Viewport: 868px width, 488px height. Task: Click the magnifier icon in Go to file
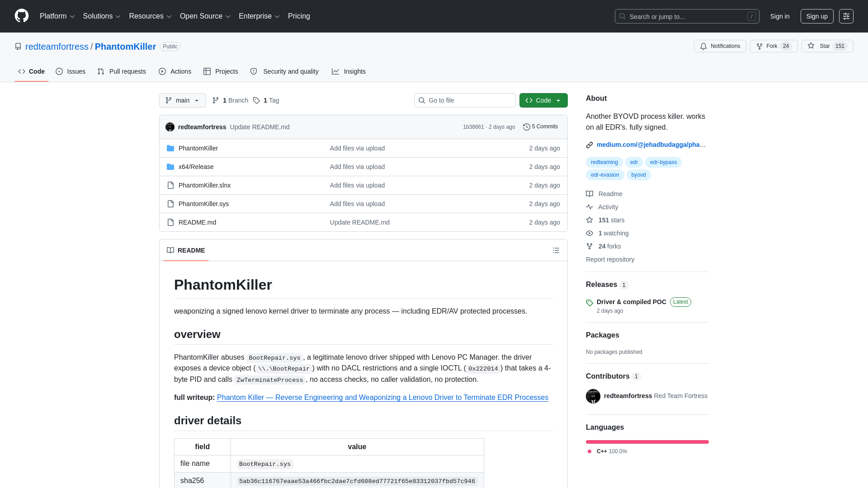[422, 100]
